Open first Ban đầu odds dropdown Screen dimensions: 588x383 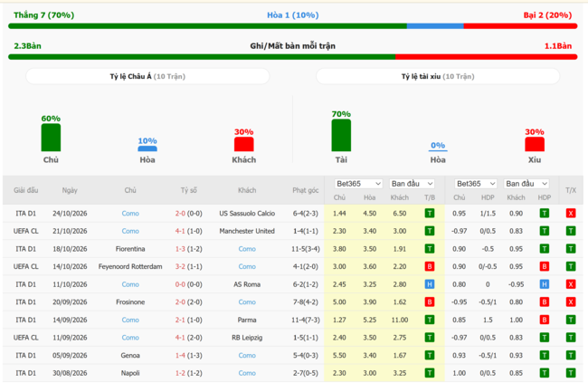tap(412, 184)
